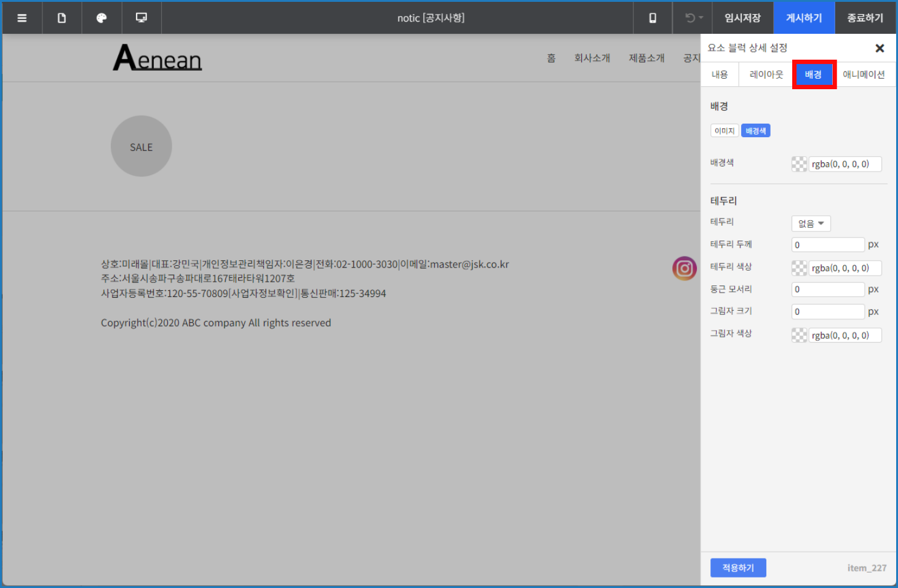Open the hamburger menu icon
Viewport: 898px width, 588px height.
[x=22, y=18]
